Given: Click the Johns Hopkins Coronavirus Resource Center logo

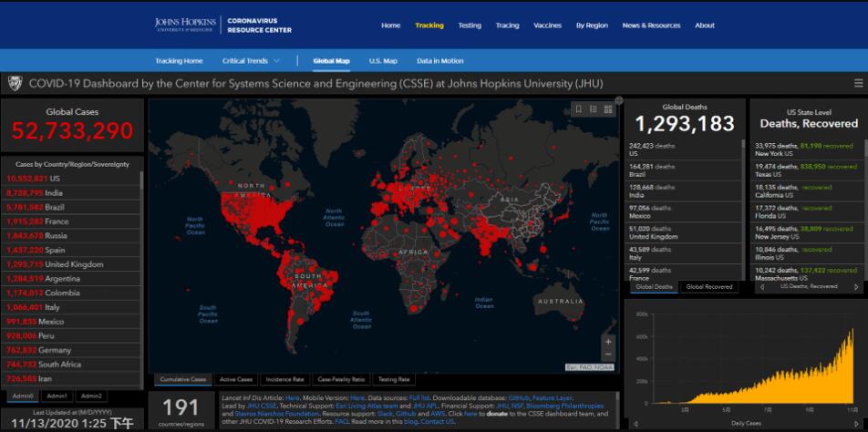Looking at the screenshot, I should (x=223, y=25).
